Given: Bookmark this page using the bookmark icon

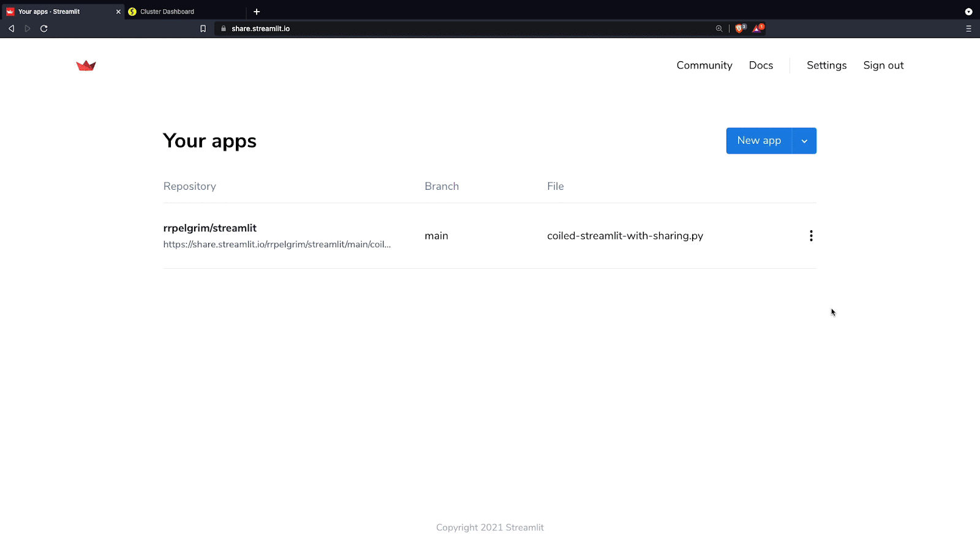Looking at the screenshot, I should 203,29.
